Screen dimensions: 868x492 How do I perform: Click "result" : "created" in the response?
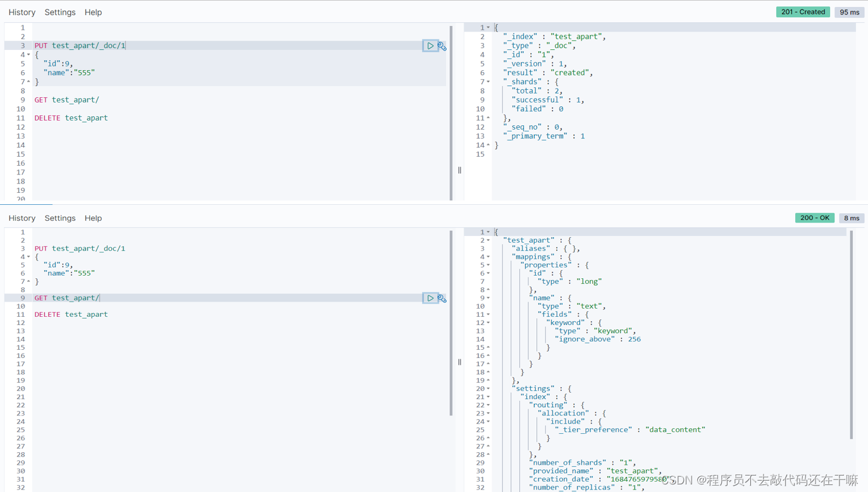click(x=548, y=73)
